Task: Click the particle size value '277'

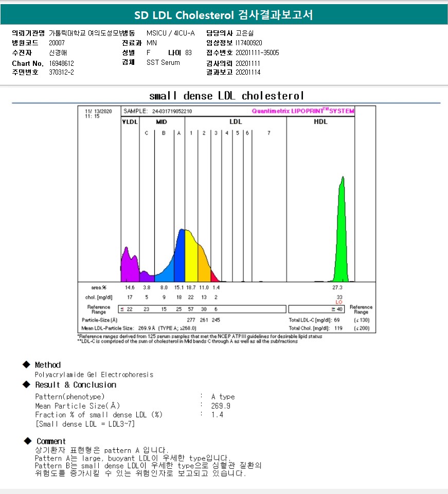Action: tap(191, 320)
